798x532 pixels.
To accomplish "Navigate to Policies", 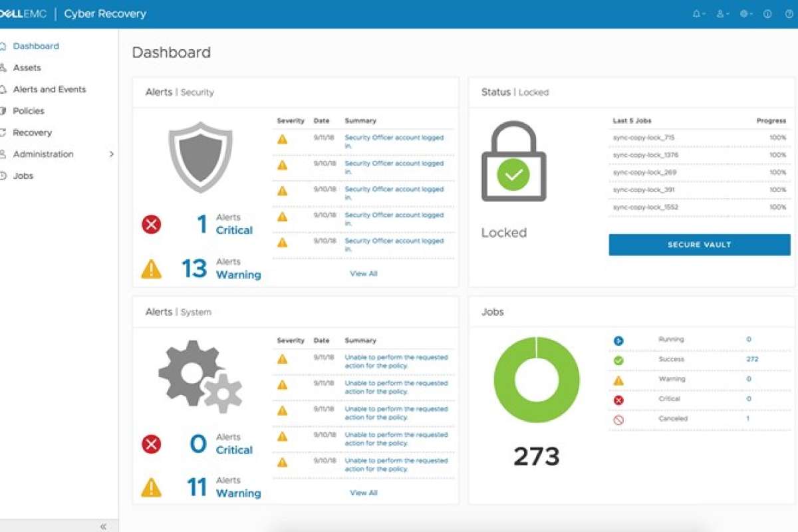I will pos(29,111).
